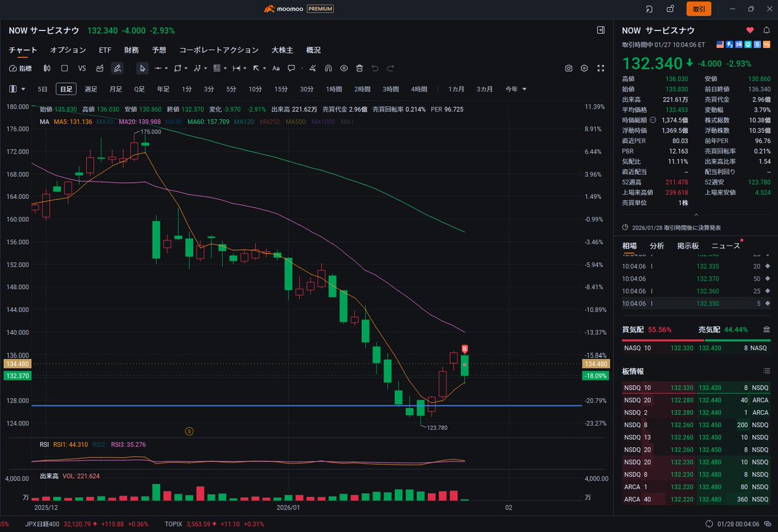The image size is (778, 532).
Task: Select the candlestick chart type icon
Action: 47,68
